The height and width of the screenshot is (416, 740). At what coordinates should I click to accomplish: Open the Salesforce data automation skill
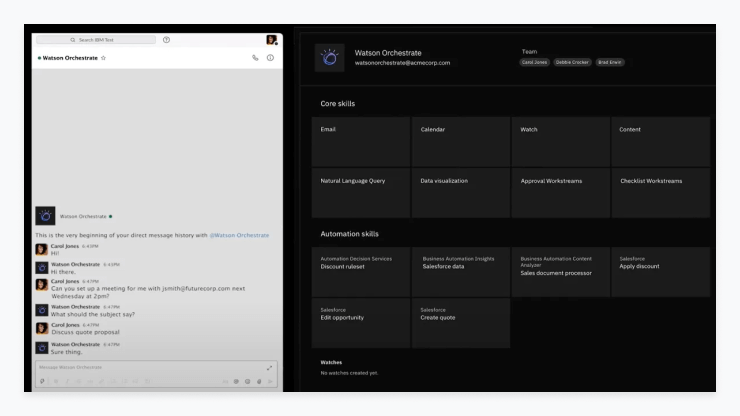tap(461, 272)
